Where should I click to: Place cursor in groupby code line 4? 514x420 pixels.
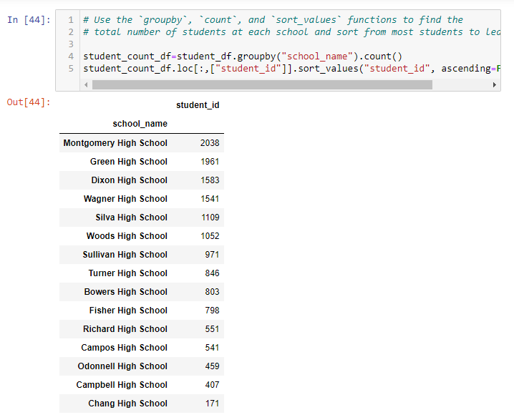tap(243, 57)
